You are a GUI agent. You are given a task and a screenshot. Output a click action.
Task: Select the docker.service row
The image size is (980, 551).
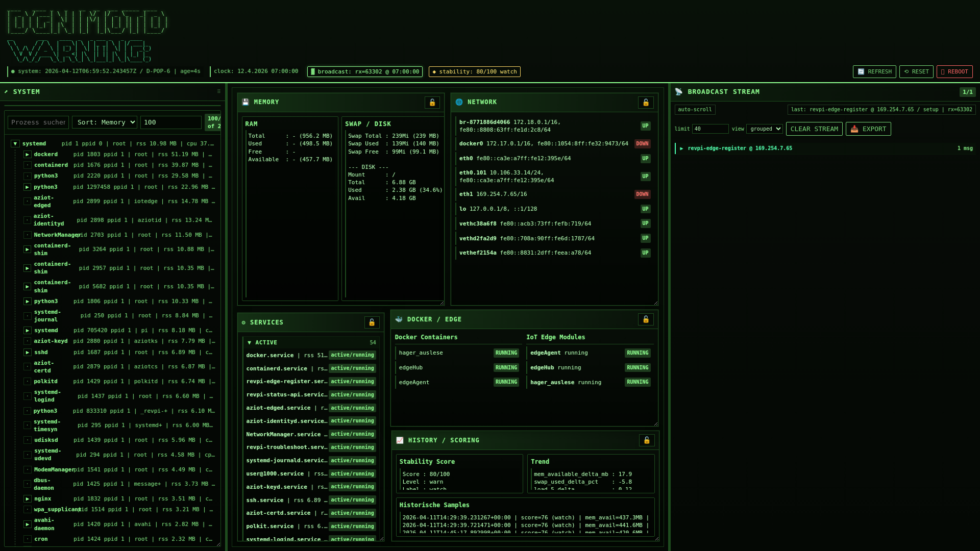click(311, 356)
